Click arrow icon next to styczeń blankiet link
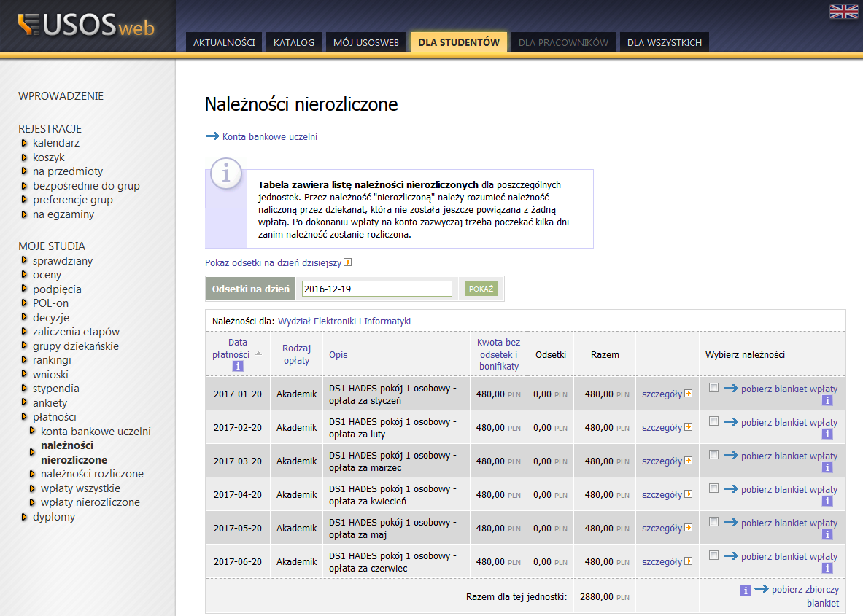Viewport: 863px width, 616px height. click(731, 389)
